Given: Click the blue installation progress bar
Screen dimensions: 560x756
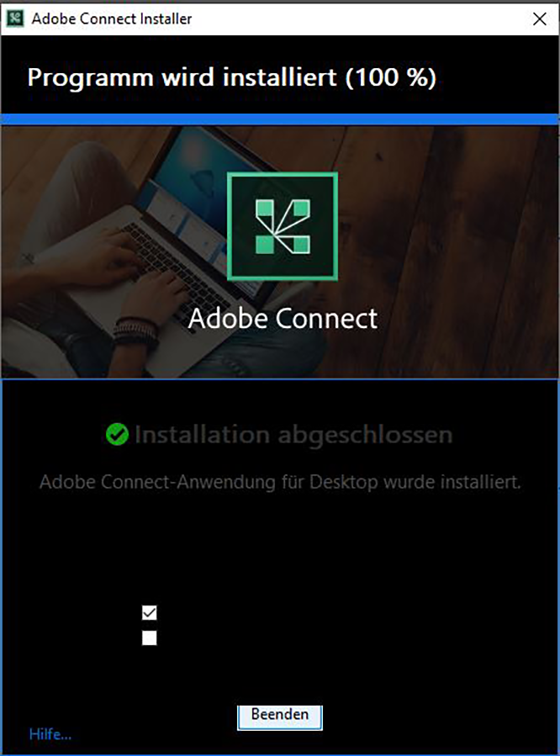Looking at the screenshot, I should coord(280,119).
